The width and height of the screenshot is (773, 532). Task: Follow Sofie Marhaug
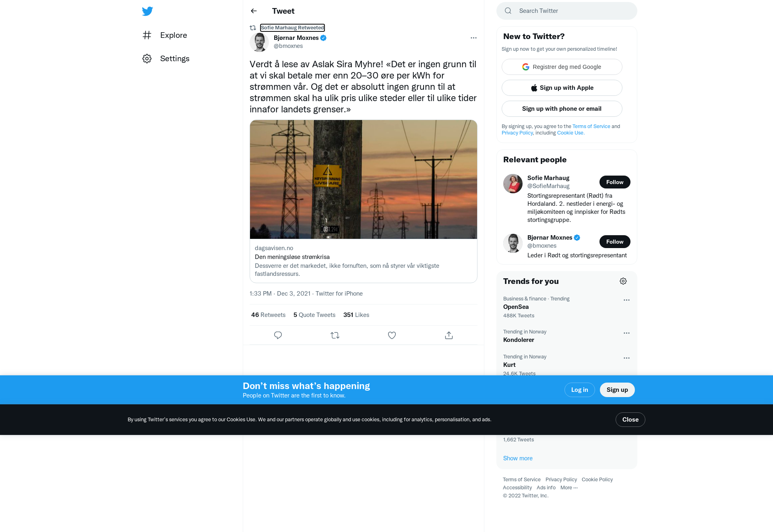(615, 182)
